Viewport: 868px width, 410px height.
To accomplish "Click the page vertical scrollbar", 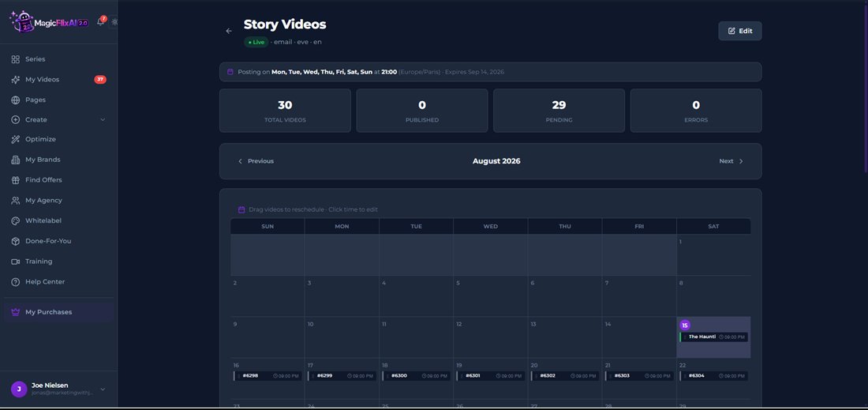I will 865,88.
